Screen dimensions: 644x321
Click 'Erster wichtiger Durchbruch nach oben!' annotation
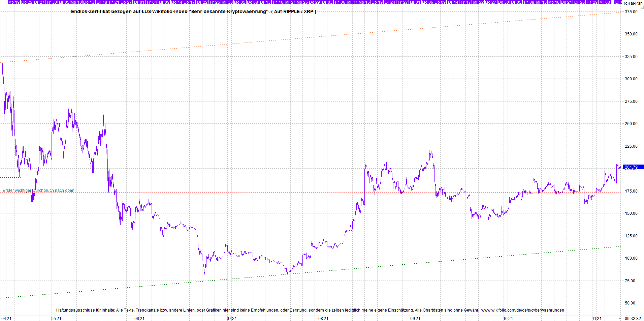coord(39,191)
